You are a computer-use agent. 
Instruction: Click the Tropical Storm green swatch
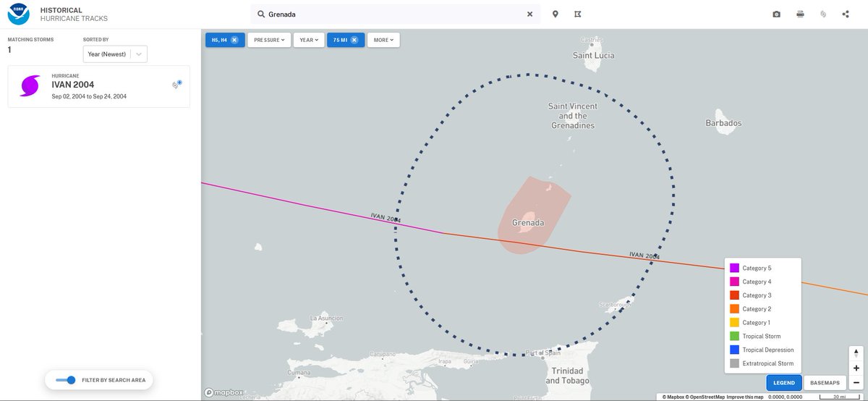coord(734,337)
